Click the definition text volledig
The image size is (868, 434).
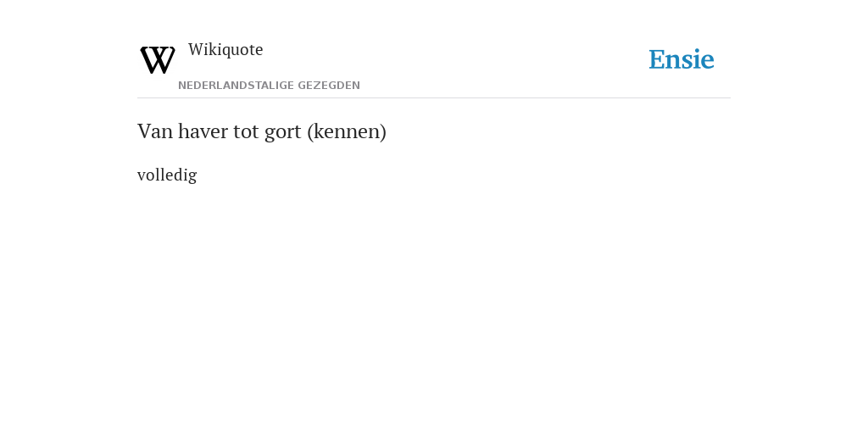point(167,175)
